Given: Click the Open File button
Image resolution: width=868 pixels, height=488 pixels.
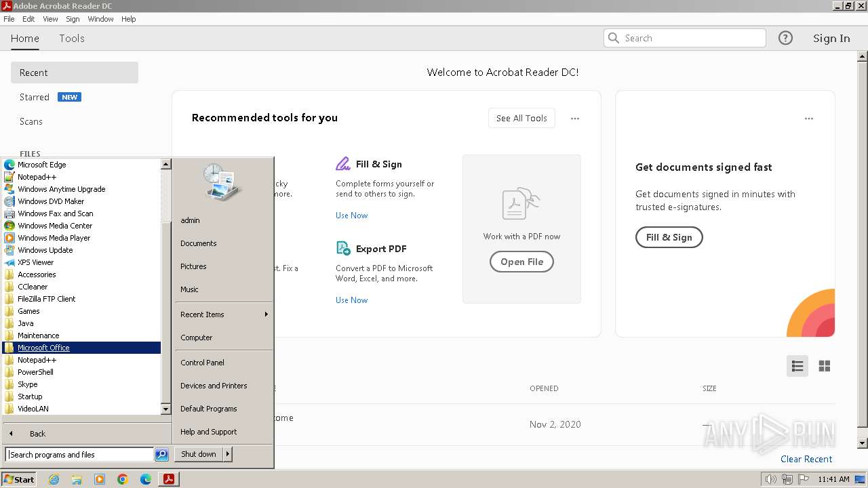Looking at the screenshot, I should tap(521, 262).
